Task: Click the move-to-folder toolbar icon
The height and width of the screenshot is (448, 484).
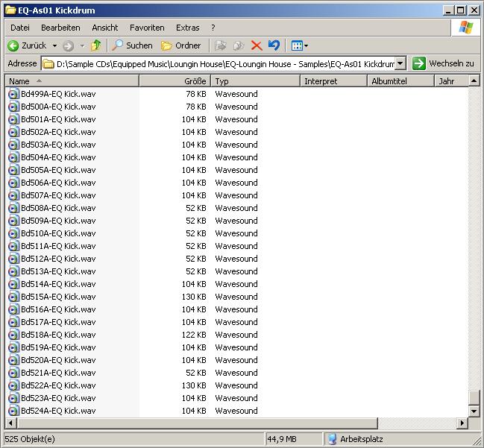Action: [x=221, y=45]
